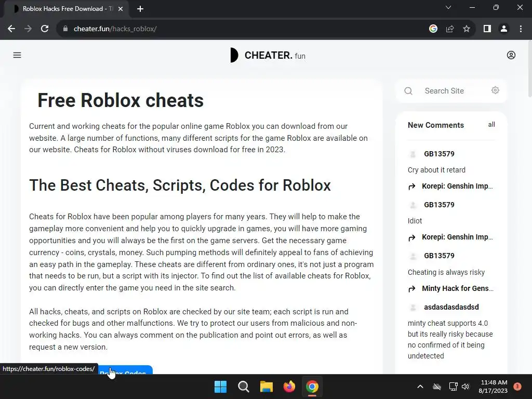The height and width of the screenshot is (399, 532).
Task: Open asdasdasdasdsd commenter profile
Action: pyautogui.click(x=451, y=307)
